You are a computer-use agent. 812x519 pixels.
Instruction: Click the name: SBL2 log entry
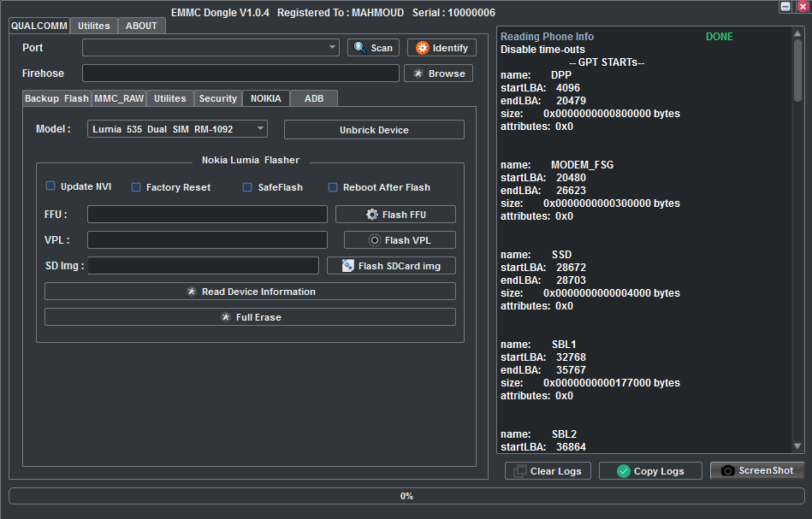[x=538, y=434]
